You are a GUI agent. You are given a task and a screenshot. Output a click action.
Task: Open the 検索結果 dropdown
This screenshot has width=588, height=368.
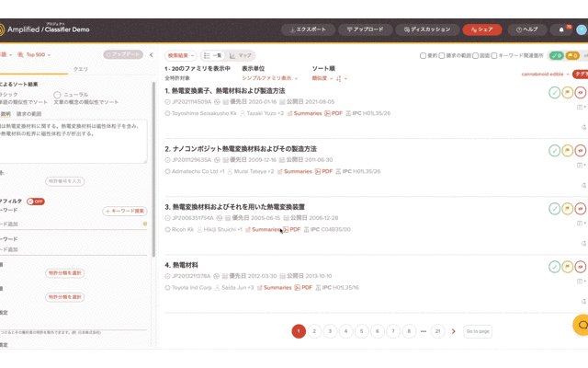click(x=181, y=55)
